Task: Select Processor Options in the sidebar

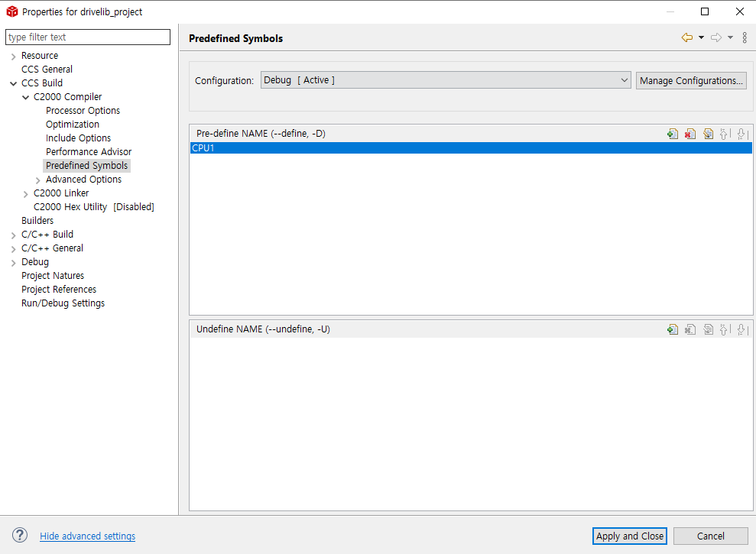Action: pos(83,110)
